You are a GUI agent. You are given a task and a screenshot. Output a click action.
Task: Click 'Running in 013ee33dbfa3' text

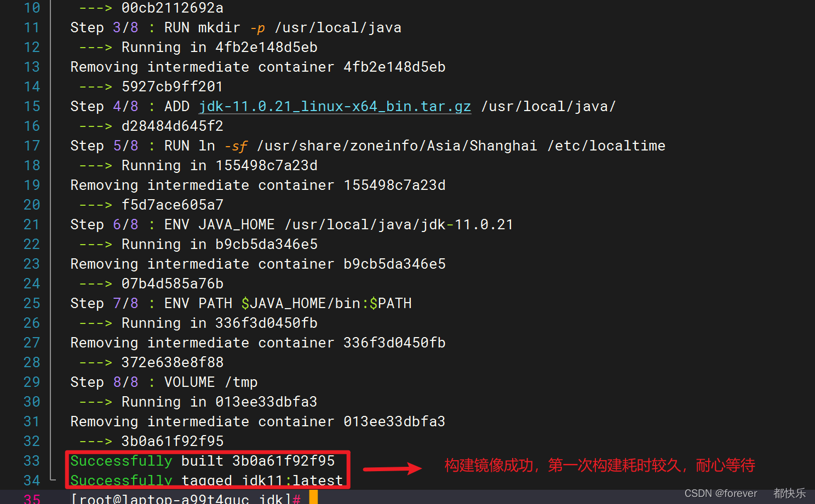220,402
